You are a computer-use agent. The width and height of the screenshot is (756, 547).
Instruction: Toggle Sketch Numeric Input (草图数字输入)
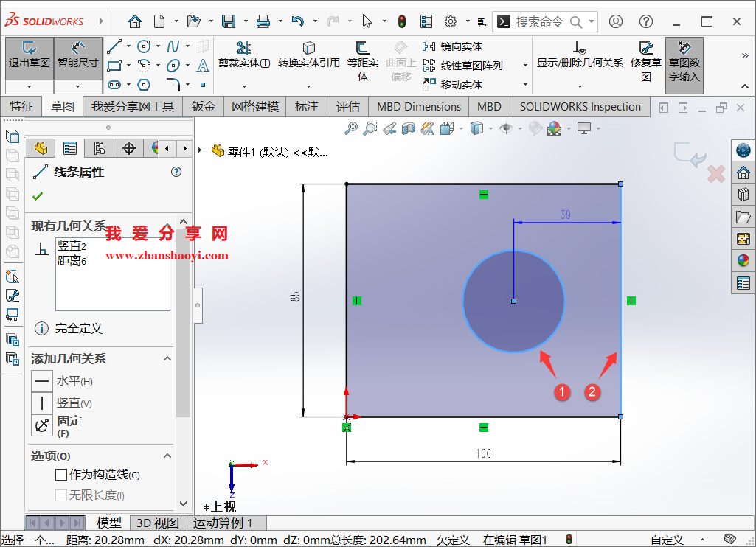click(x=684, y=65)
